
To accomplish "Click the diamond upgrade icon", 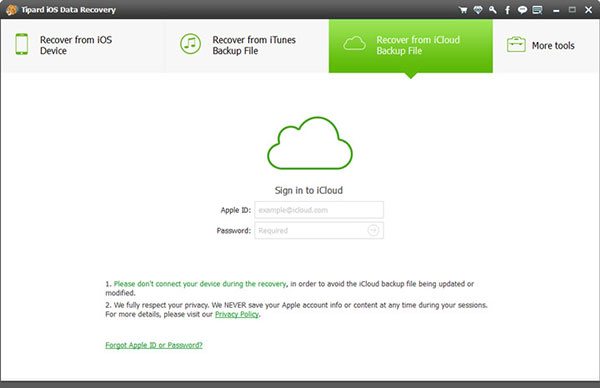I will coord(478,10).
